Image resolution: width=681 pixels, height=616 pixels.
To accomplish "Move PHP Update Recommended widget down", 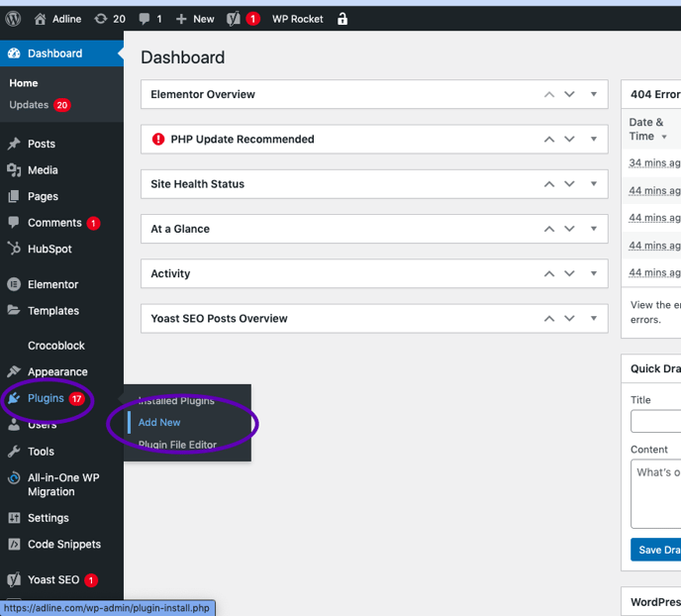I will (569, 139).
